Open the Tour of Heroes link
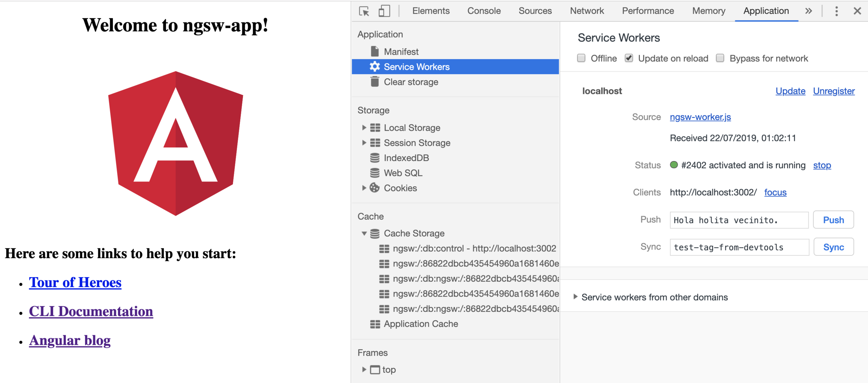 (75, 282)
